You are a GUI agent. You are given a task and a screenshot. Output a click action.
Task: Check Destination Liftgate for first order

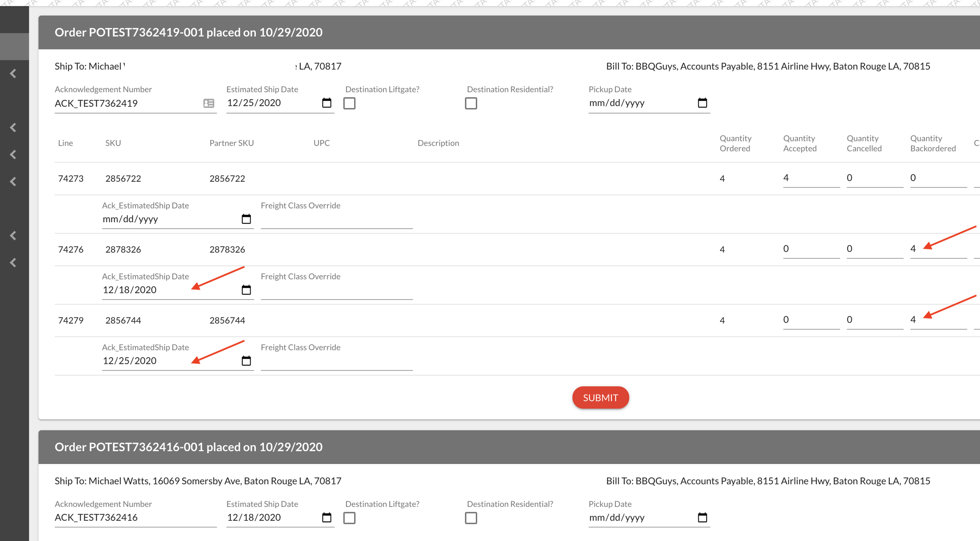[x=349, y=103]
